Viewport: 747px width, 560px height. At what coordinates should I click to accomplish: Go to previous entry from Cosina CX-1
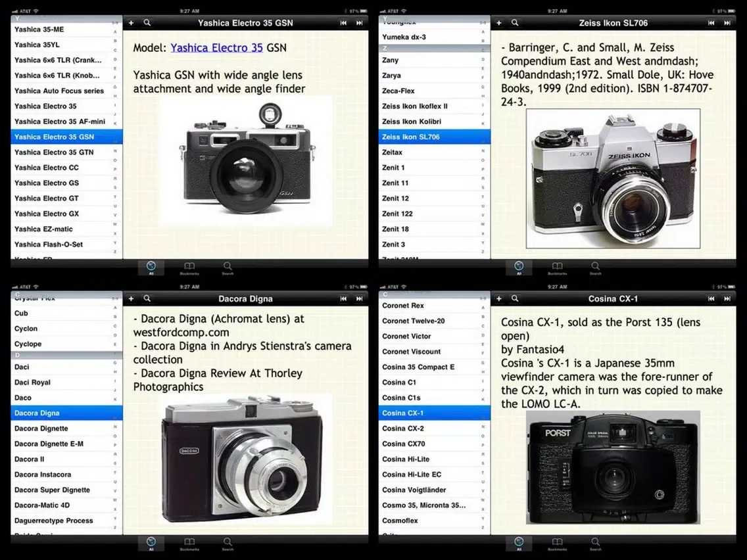[711, 298]
